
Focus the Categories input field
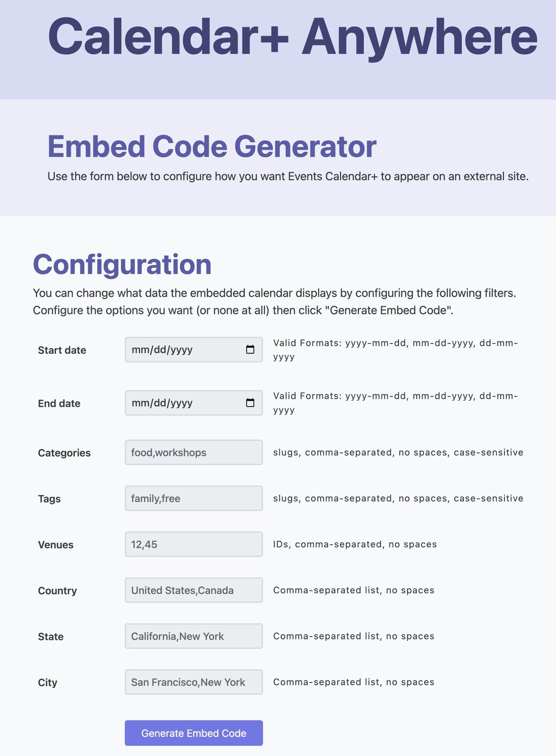tap(194, 452)
